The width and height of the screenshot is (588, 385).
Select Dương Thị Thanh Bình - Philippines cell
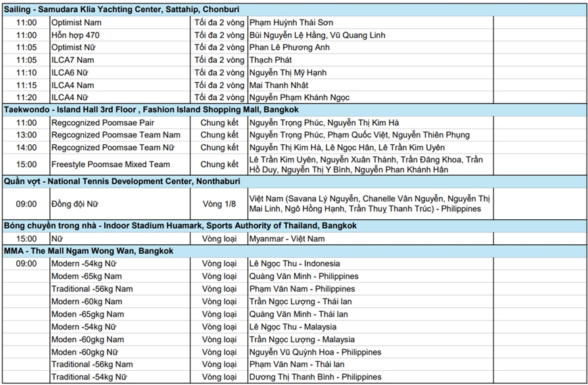click(315, 377)
